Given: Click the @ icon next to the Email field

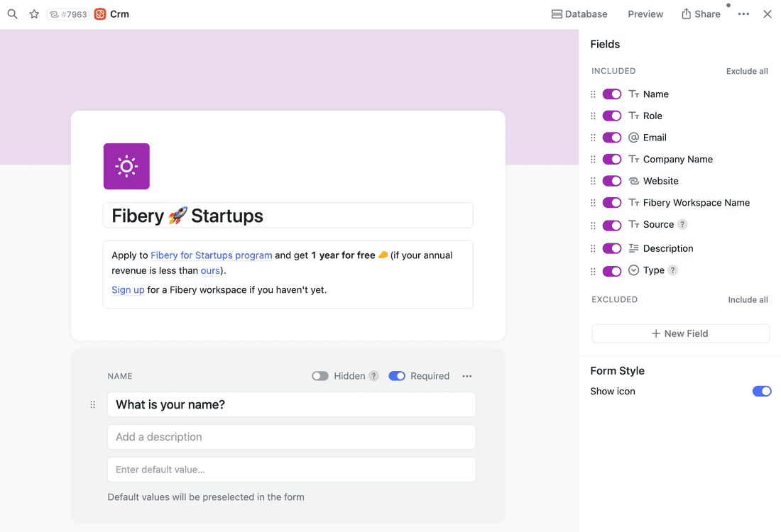Looking at the screenshot, I should pyautogui.click(x=633, y=137).
